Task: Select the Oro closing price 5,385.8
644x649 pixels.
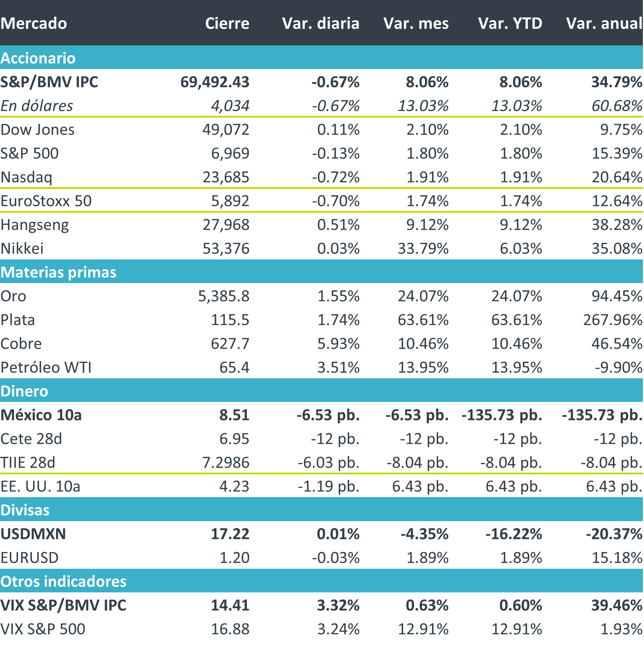Action: click(x=224, y=296)
